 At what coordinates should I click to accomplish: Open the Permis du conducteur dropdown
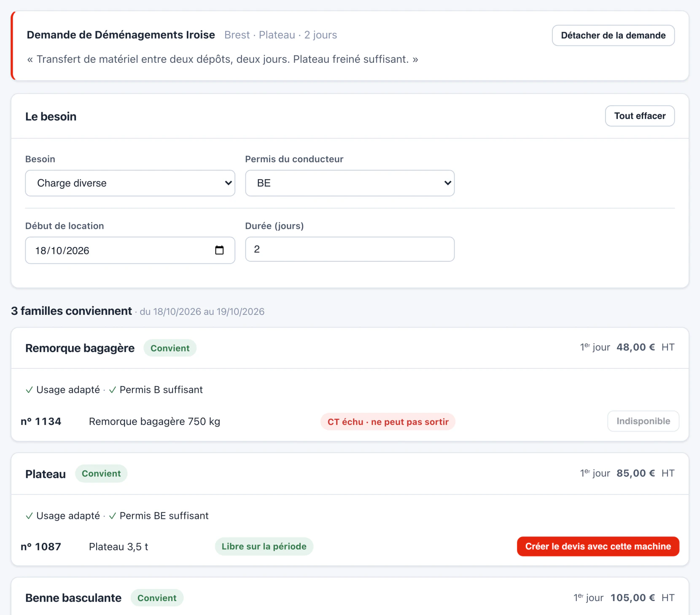coord(350,183)
